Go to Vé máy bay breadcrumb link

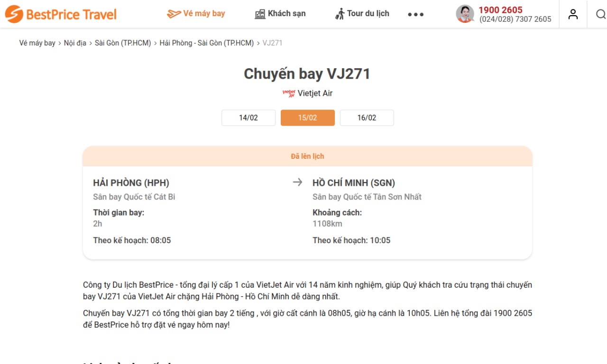pyautogui.click(x=37, y=43)
